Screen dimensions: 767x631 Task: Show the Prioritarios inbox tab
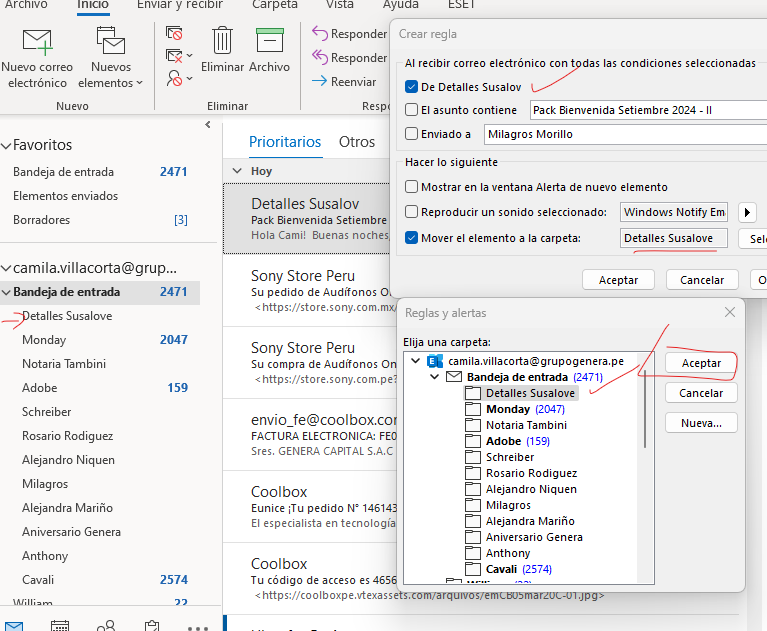tap(285, 142)
